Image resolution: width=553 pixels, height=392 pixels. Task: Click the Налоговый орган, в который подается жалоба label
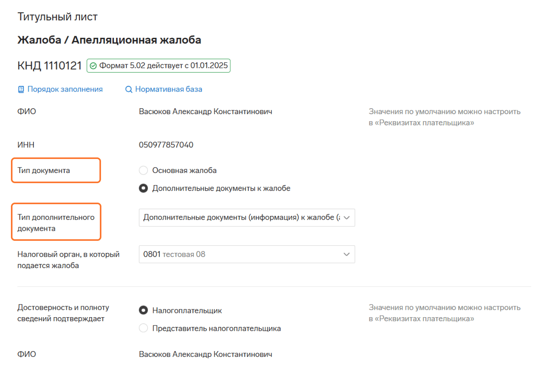point(68,260)
